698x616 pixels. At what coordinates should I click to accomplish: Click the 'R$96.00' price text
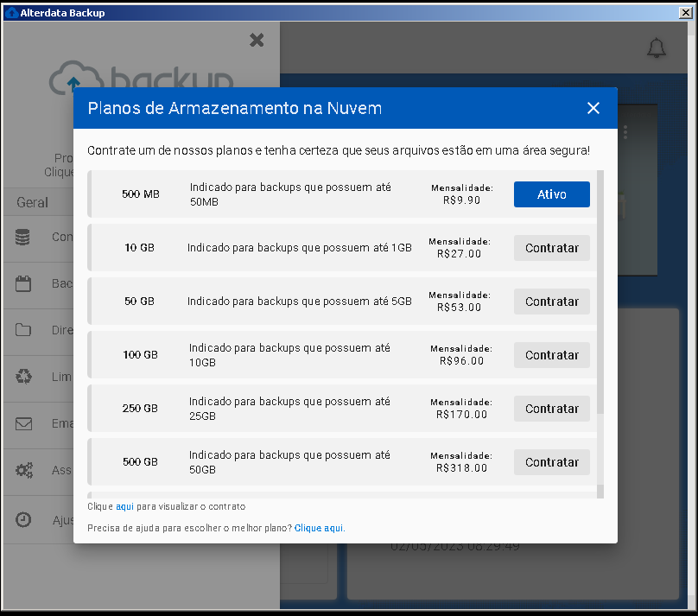tap(461, 361)
